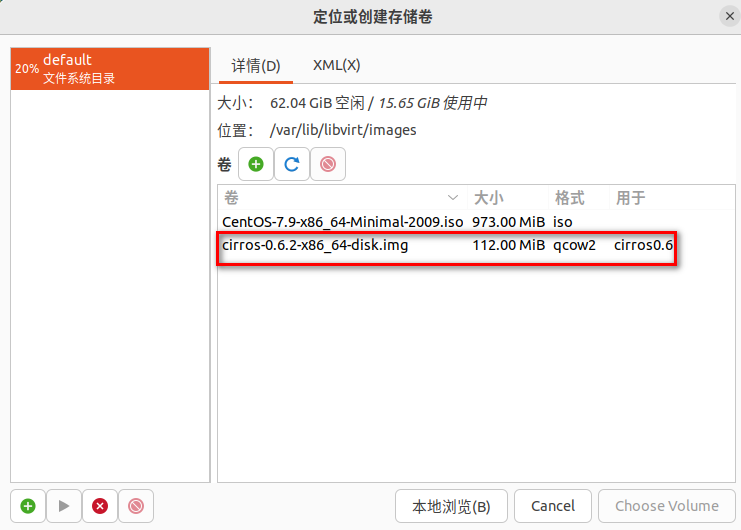741x530 pixels.
Task: Select the CentOS-7.9 Minimal iso volume
Action: pos(342,222)
